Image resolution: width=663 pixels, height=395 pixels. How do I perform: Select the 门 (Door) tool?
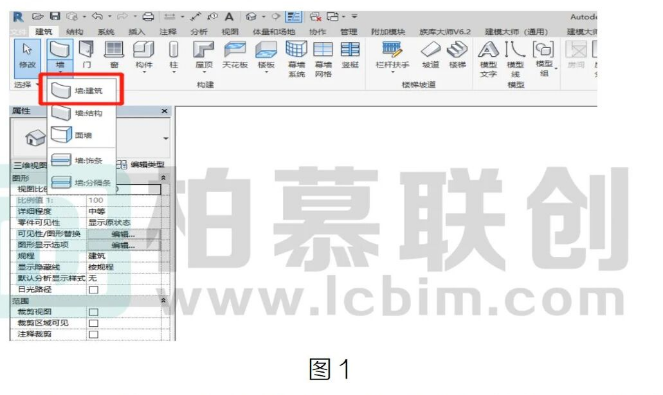click(86, 54)
